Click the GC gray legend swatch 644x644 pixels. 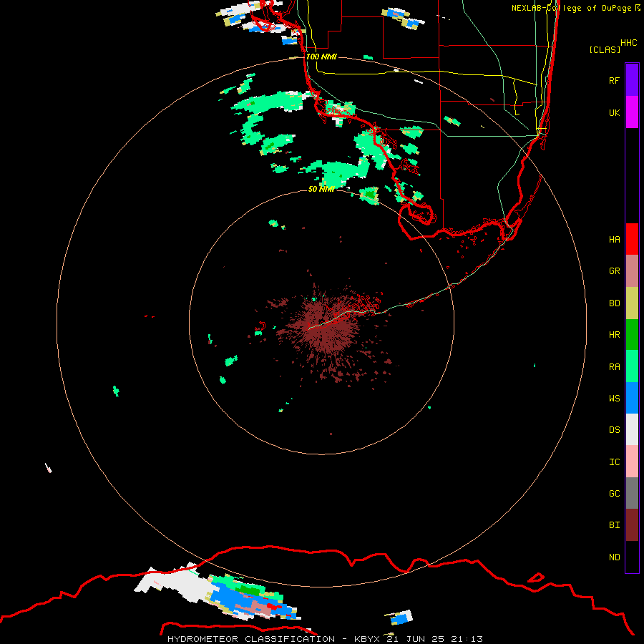tap(632, 493)
